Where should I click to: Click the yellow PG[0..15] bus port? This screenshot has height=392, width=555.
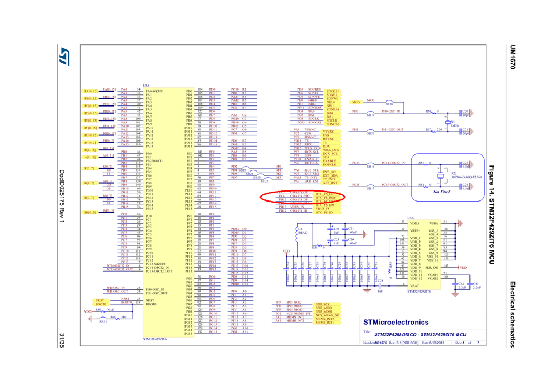(91, 135)
